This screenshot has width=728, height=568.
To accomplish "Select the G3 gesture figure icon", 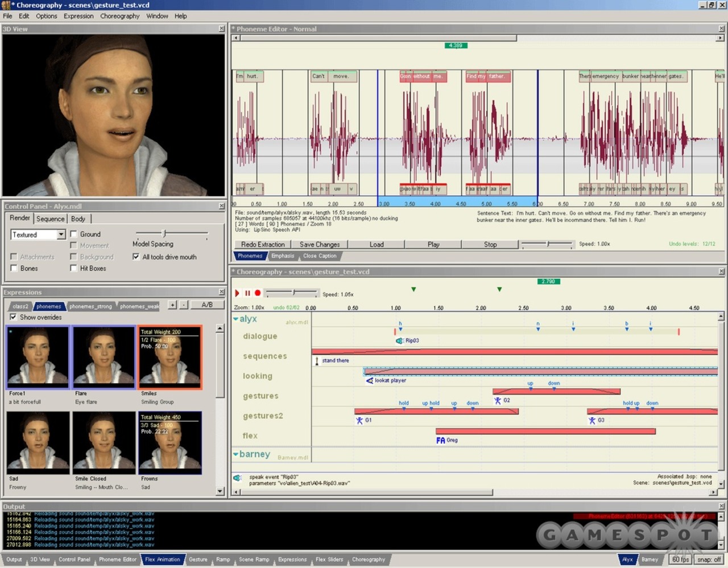I will [592, 421].
